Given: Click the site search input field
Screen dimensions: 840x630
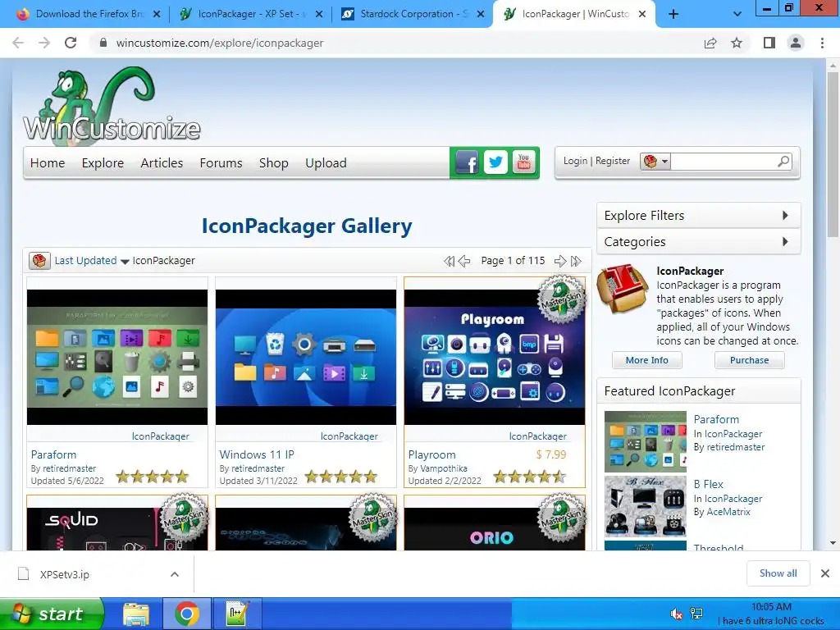Looking at the screenshot, I should coord(723,162).
